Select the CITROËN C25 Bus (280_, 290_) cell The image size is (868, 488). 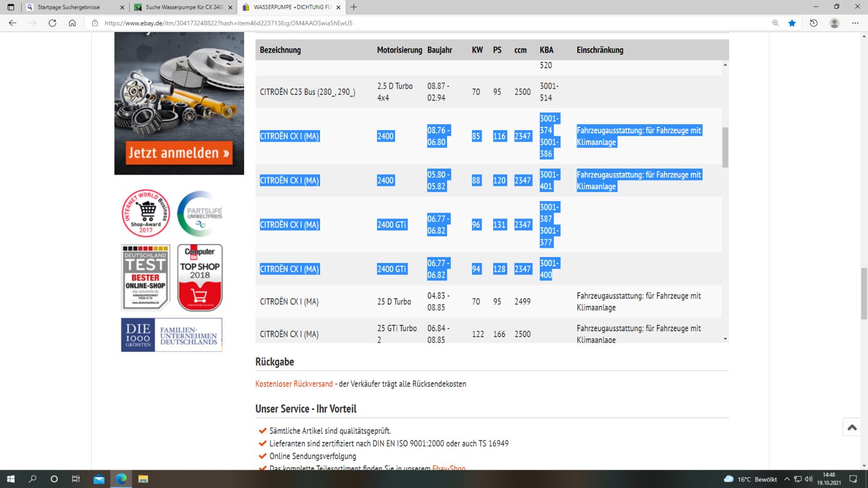point(308,92)
